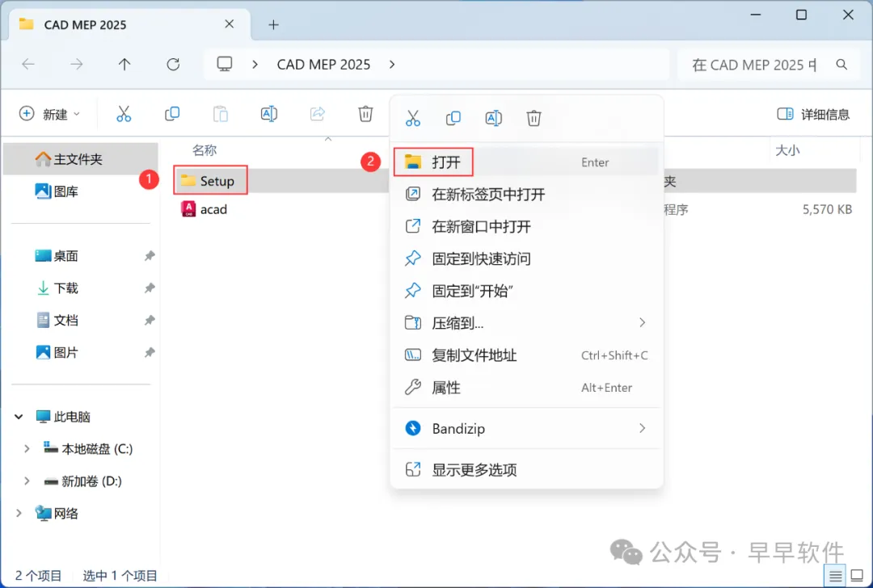Go up one folder level
This screenshot has height=588, width=873.
[124, 65]
